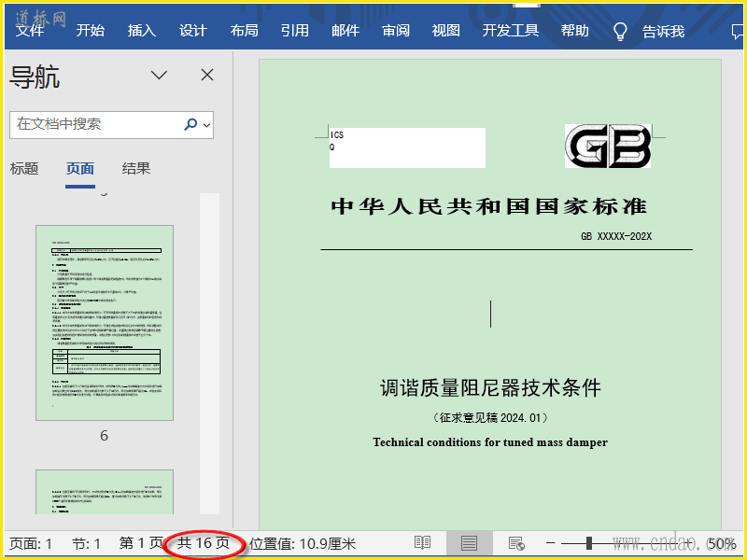Select the 设计 ribbon tab
Screen dimensions: 747x560
193,31
